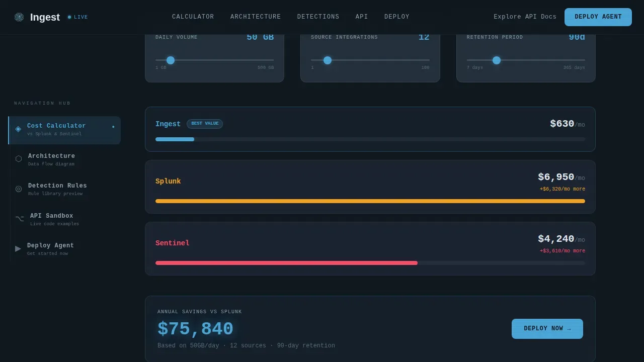644x362 pixels.
Task: Click the Annual Savings vs Splunk heading
Action: pos(200,312)
